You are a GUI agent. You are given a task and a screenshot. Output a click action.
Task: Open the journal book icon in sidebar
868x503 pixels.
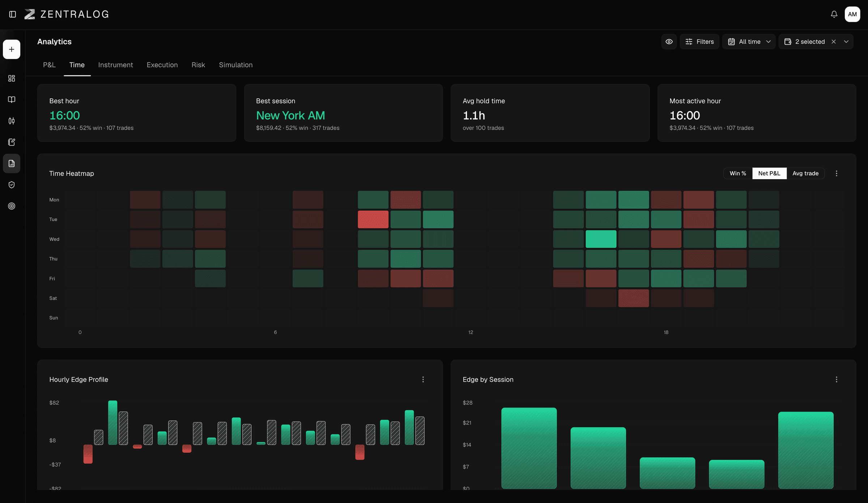click(x=12, y=100)
